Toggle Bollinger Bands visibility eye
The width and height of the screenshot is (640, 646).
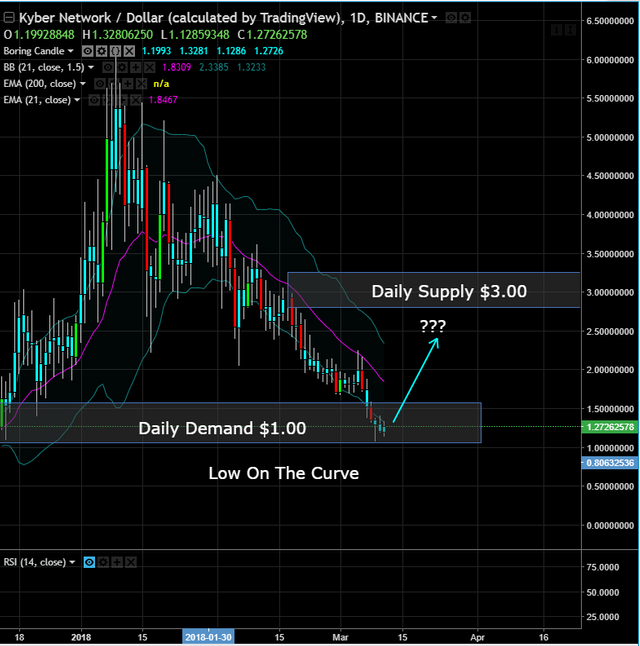tap(108, 68)
